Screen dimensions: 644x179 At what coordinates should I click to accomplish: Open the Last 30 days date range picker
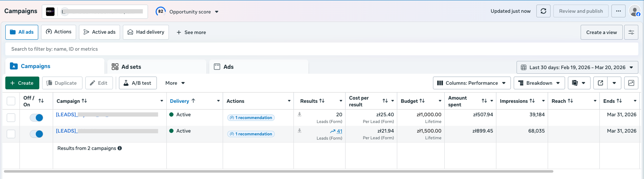click(577, 67)
